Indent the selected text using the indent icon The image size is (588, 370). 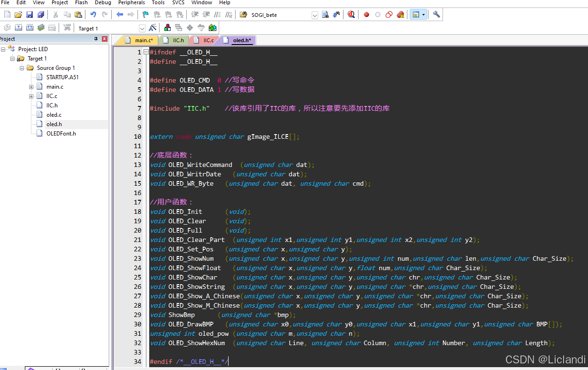click(194, 15)
